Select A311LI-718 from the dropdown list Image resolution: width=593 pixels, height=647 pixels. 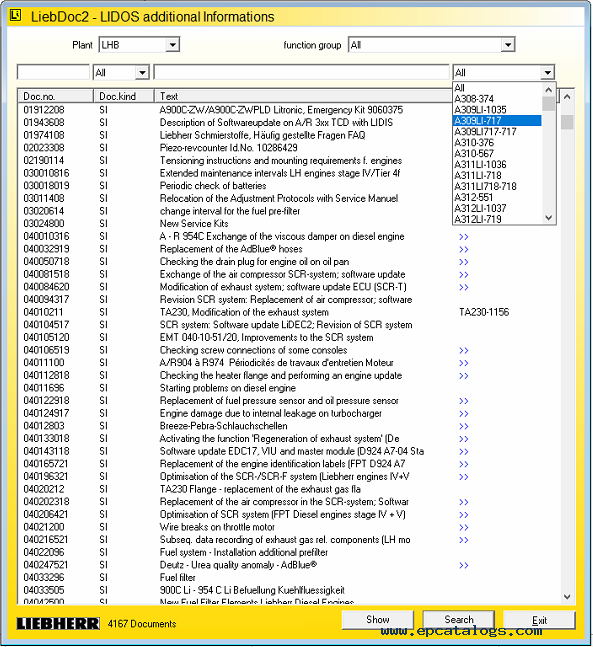(497, 175)
